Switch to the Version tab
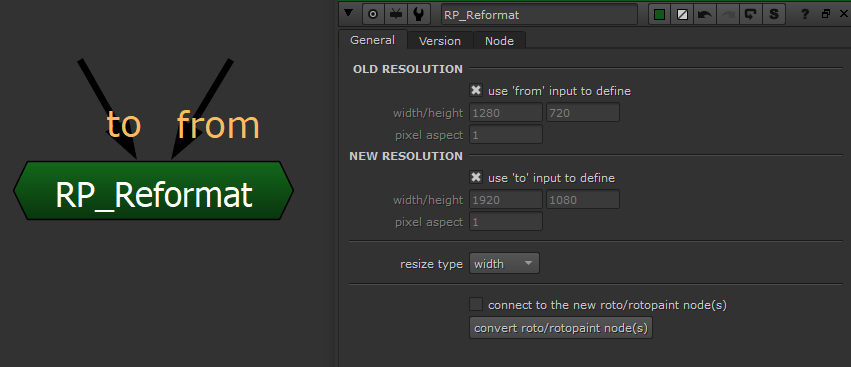This screenshot has width=851, height=367. pyautogui.click(x=440, y=41)
